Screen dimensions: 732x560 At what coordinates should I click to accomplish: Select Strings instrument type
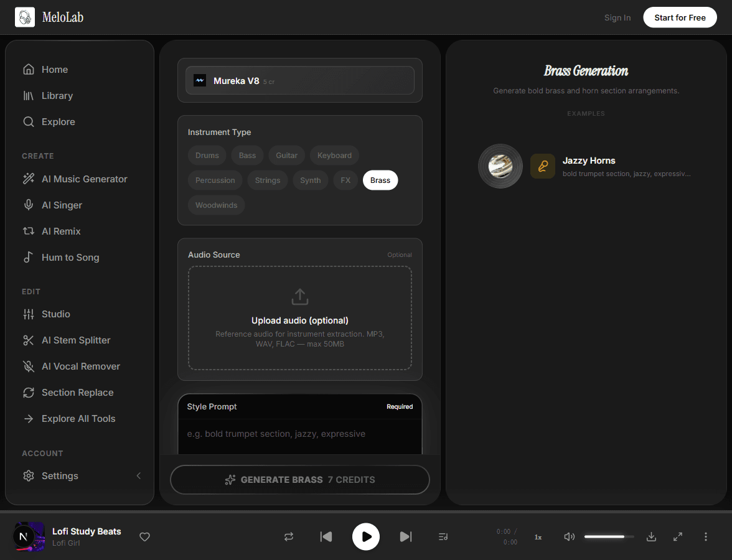tap(268, 180)
